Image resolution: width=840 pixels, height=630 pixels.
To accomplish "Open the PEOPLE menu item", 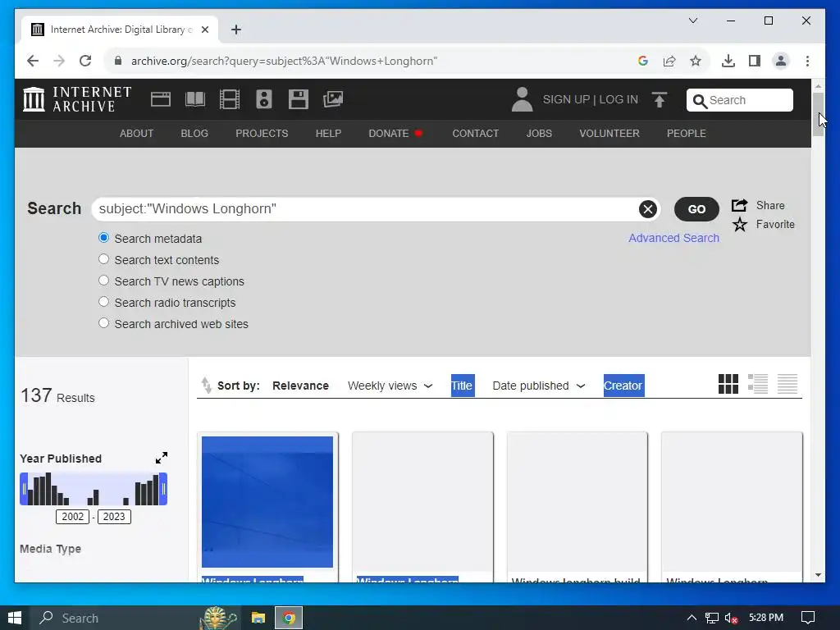I will [x=687, y=134].
